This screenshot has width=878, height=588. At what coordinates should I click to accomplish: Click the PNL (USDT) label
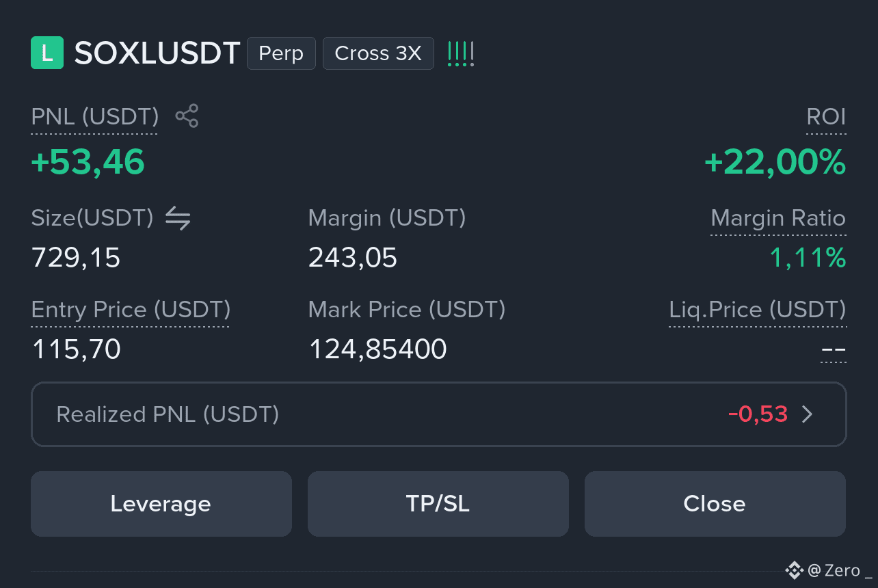coord(95,117)
